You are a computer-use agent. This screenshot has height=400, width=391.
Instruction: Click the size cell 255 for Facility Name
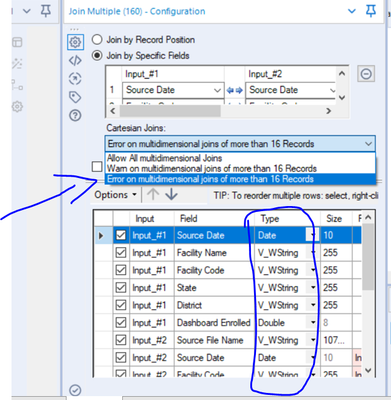pyautogui.click(x=336, y=253)
